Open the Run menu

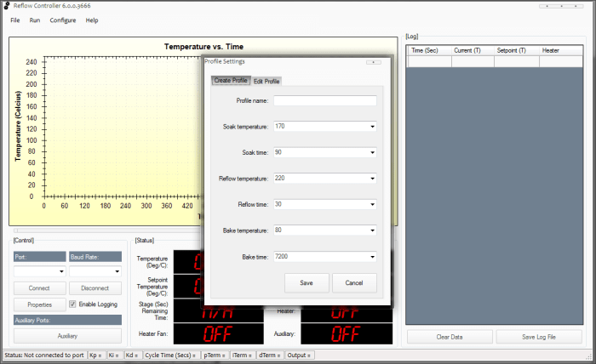coord(35,20)
